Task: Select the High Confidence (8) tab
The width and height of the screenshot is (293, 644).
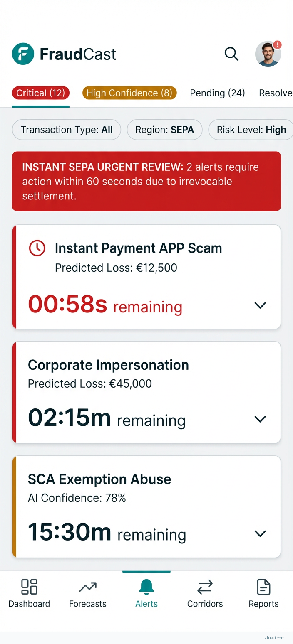Action: (129, 93)
